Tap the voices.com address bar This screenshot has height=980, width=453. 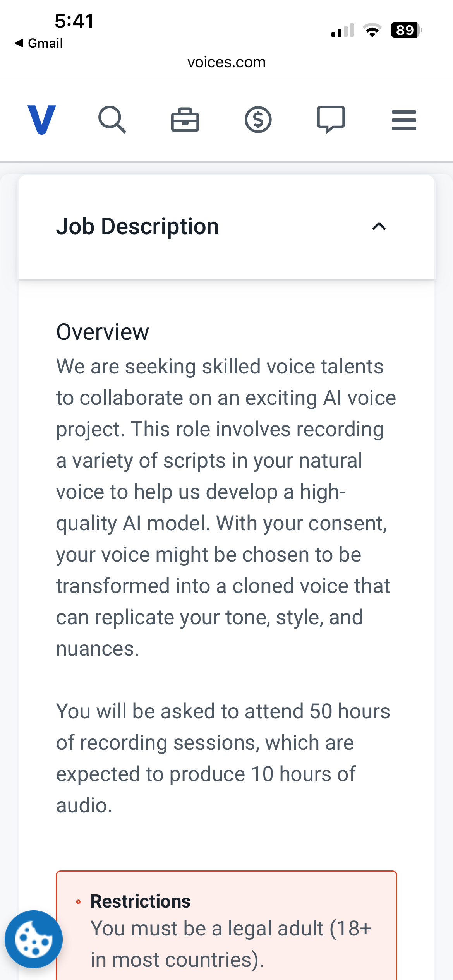click(226, 62)
